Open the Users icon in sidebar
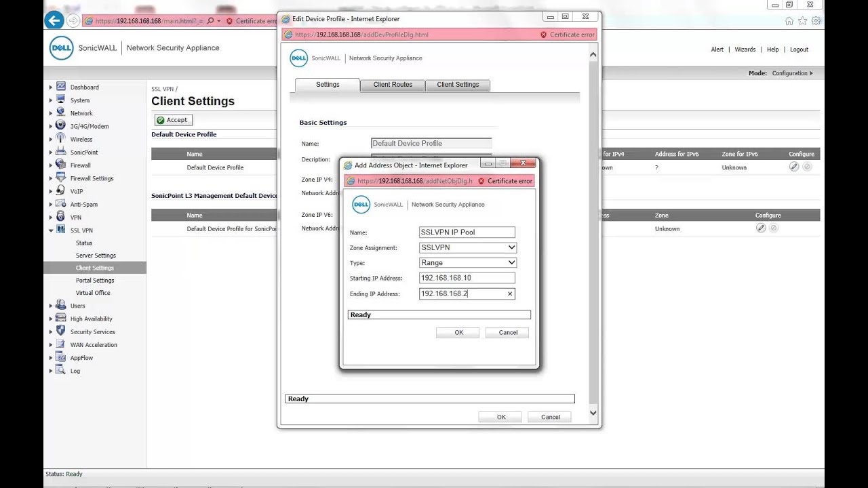 (61, 306)
